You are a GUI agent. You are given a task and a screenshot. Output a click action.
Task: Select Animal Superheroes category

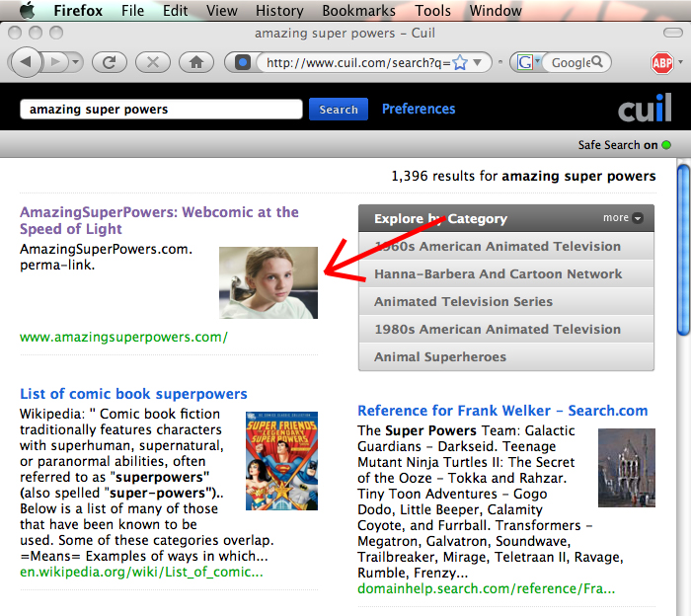(x=505, y=357)
